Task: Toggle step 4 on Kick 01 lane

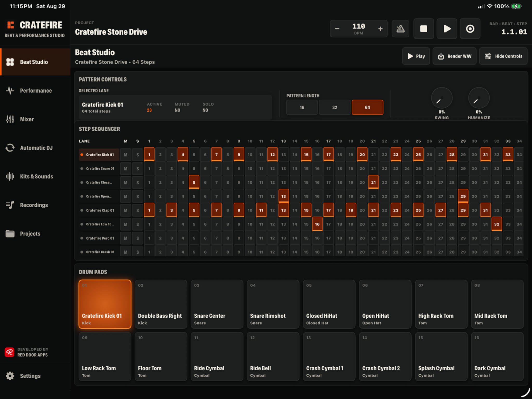Action: (183, 155)
